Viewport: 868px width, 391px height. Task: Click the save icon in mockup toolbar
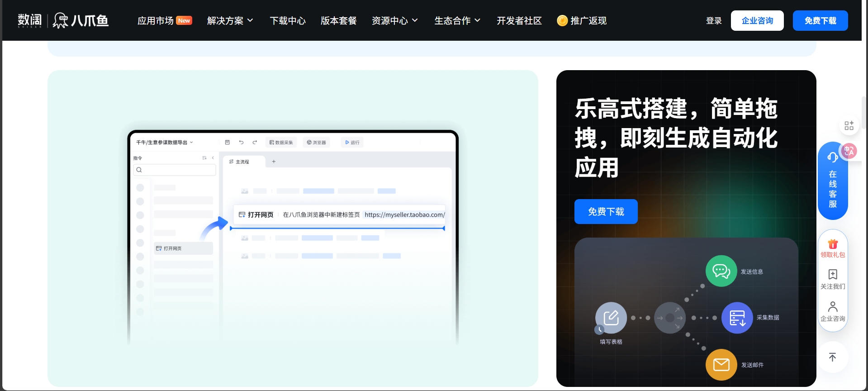coord(228,142)
